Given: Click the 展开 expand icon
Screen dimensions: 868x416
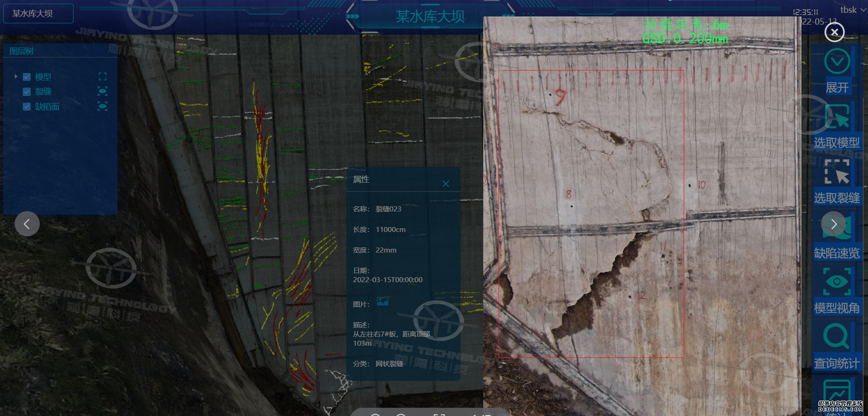Looking at the screenshot, I should point(836,62).
